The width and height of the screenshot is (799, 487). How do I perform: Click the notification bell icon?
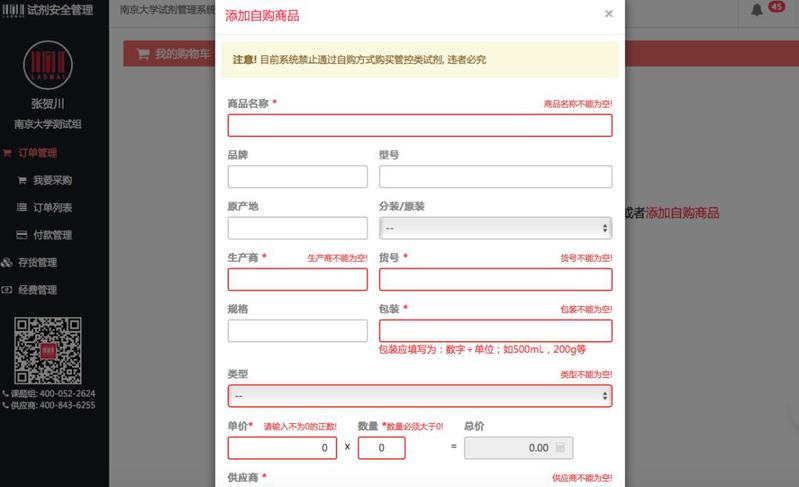756,10
